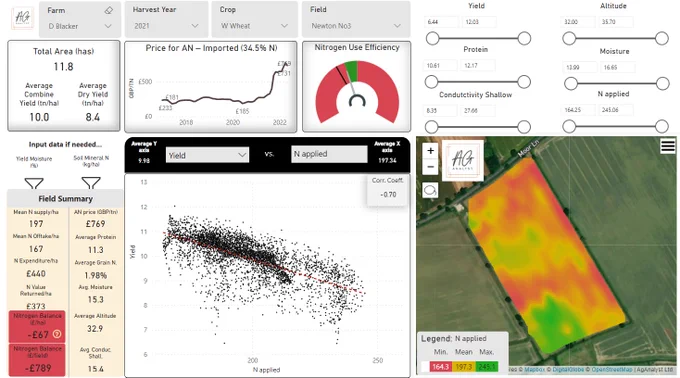Select the N applied slider left handle
The height and width of the screenshot is (378, 680).
(569, 126)
